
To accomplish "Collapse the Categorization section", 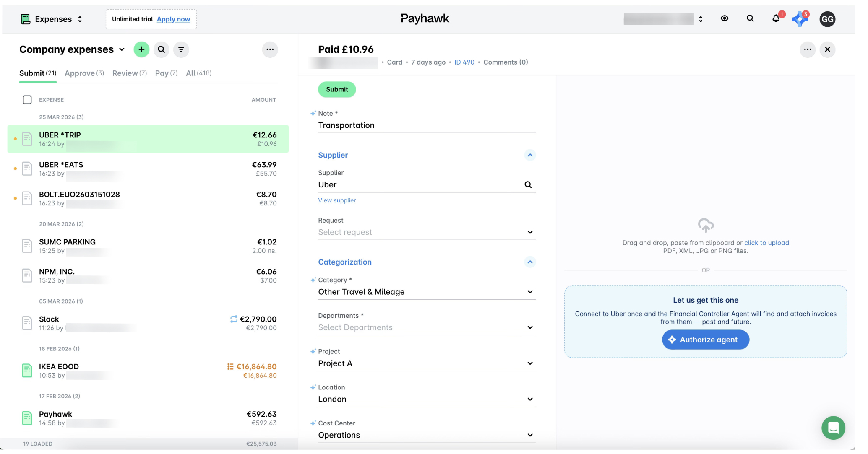I will [x=530, y=262].
